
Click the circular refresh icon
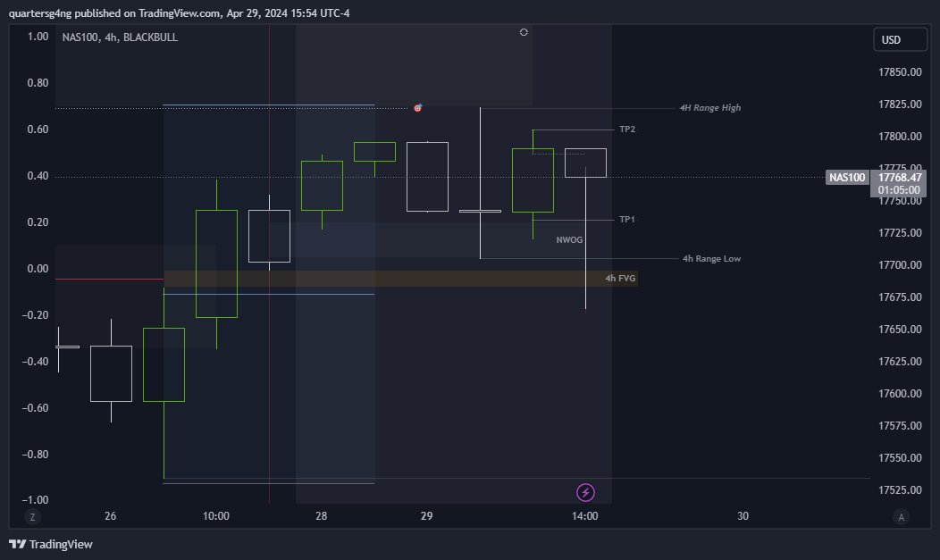524,32
